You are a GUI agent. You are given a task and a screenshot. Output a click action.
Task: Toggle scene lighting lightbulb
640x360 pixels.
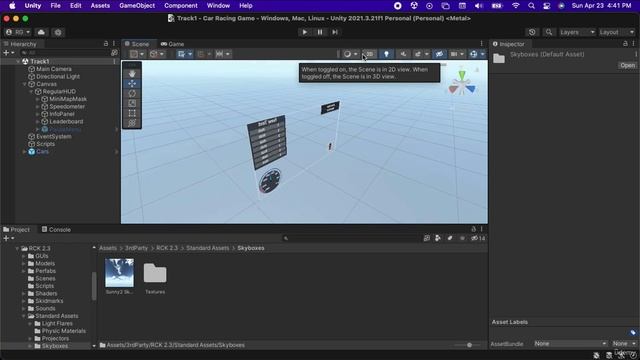[386, 54]
